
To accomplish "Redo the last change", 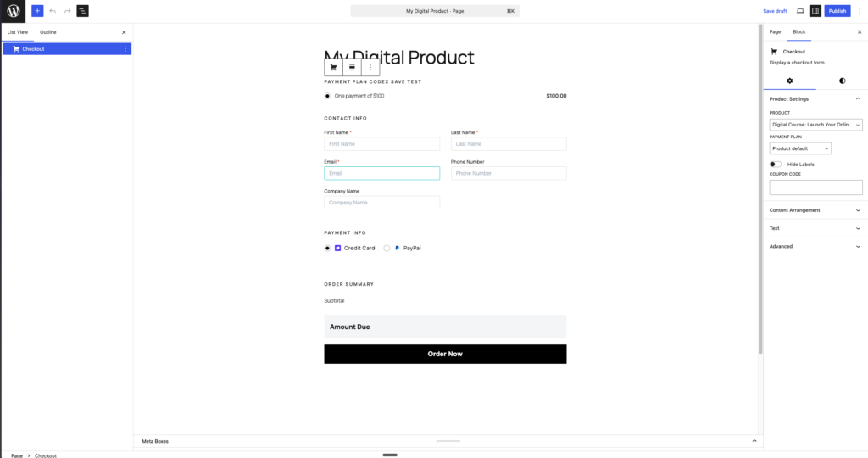I will tap(67, 10).
